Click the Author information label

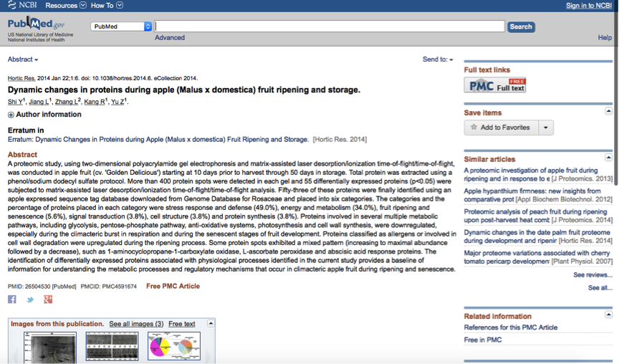pos(49,115)
